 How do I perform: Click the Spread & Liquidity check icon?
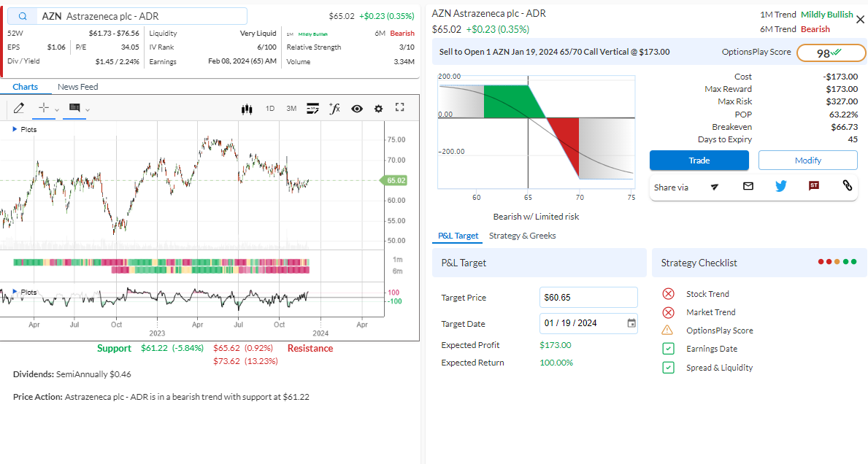[668, 367]
